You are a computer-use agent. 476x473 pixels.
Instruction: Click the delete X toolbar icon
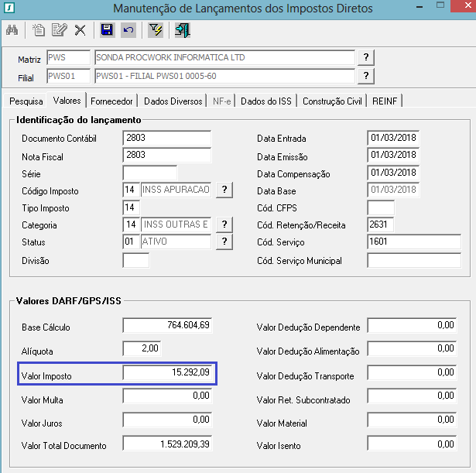[80, 30]
